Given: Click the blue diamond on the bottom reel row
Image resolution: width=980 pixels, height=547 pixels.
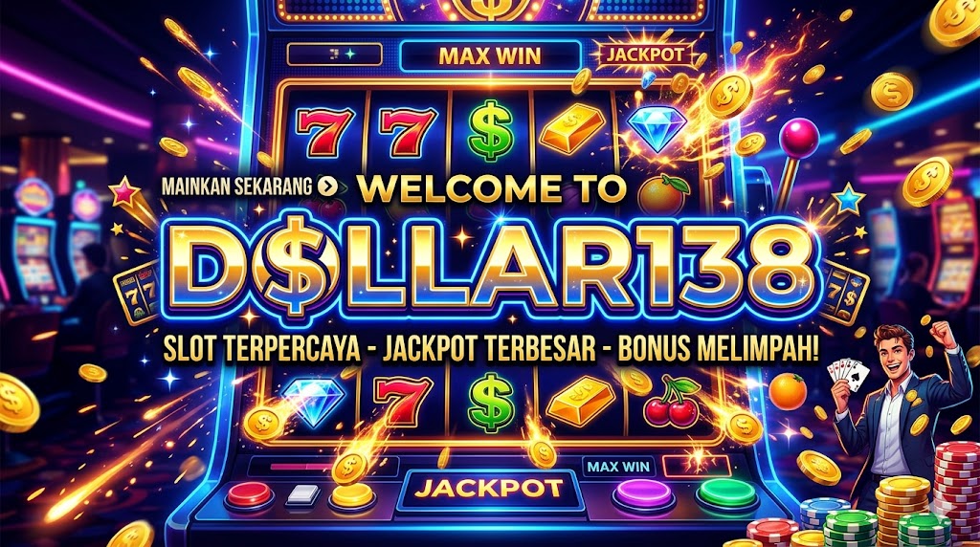Looking at the screenshot, I should tap(313, 401).
